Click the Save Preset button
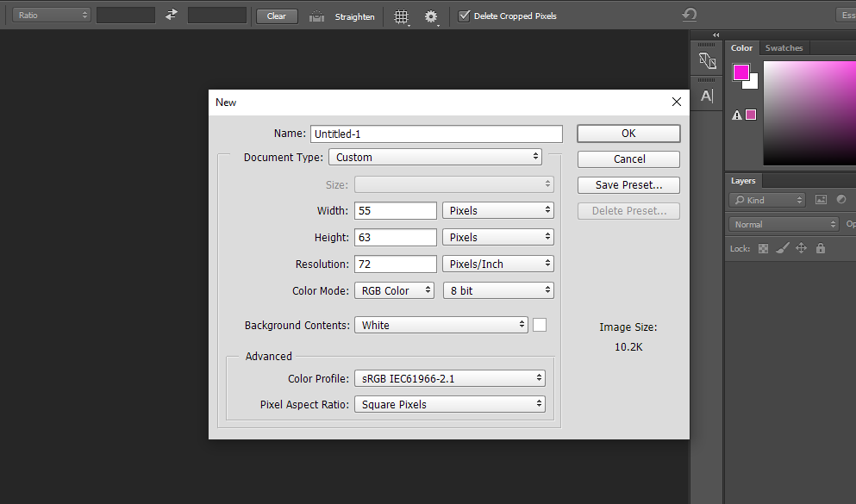The height and width of the screenshot is (504, 856). (628, 185)
